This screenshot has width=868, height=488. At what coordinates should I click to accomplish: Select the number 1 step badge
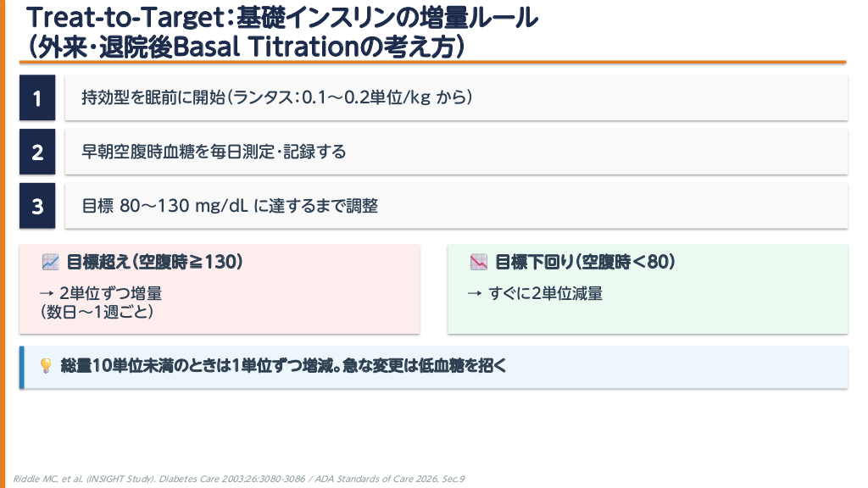click(x=37, y=98)
